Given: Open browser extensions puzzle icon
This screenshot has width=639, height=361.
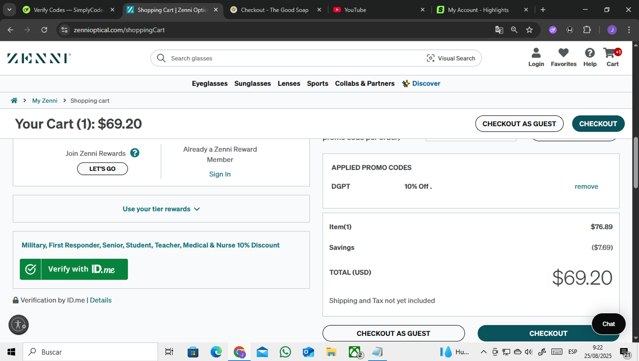Looking at the screenshot, I should pyautogui.click(x=586, y=30).
